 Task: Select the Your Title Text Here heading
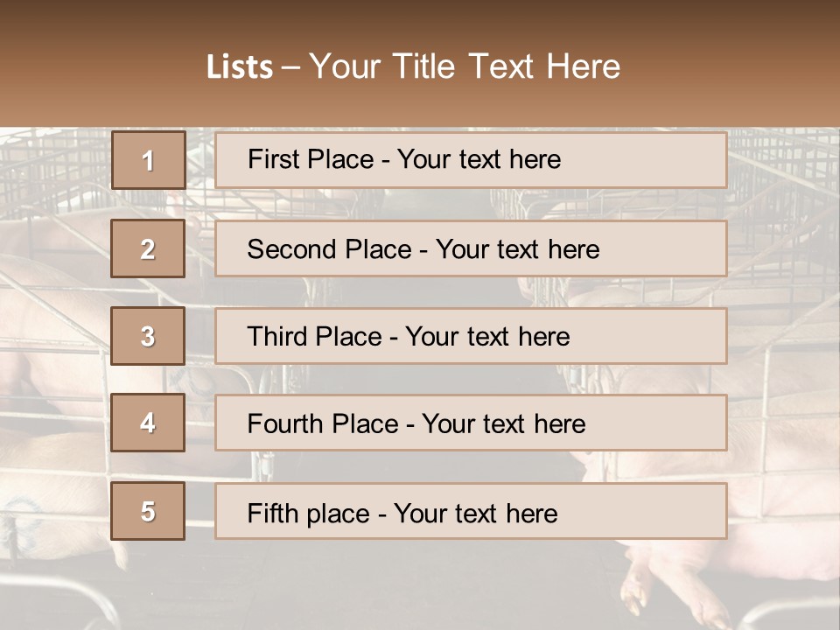[x=465, y=66]
